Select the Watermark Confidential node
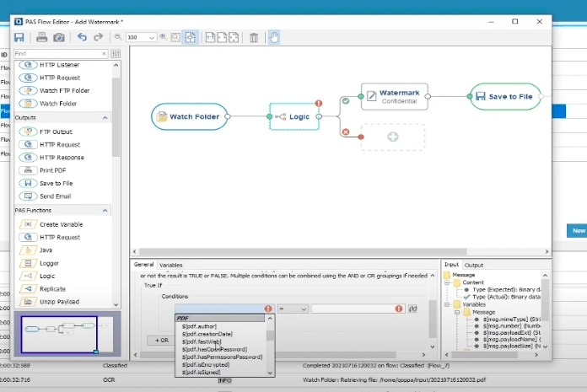 coord(395,96)
